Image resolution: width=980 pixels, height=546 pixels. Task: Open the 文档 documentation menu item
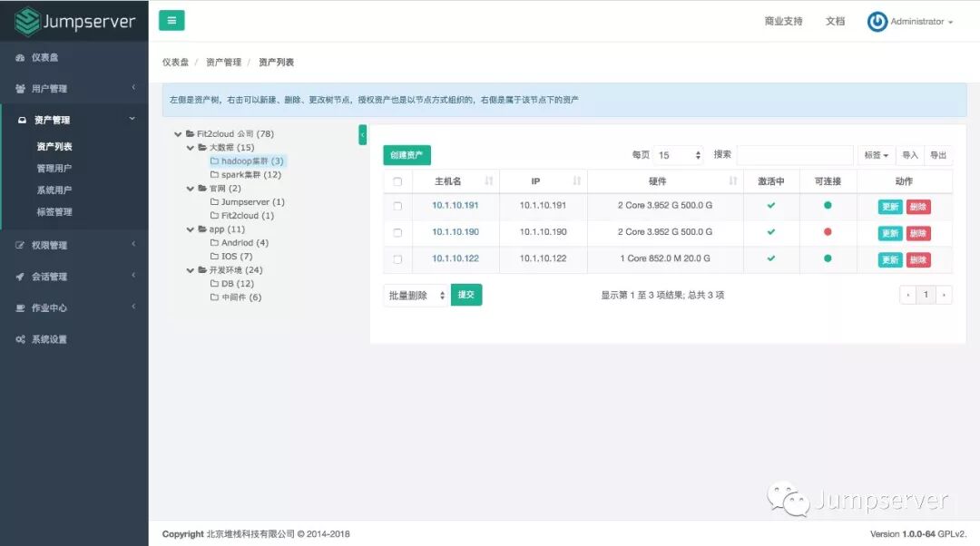(834, 21)
